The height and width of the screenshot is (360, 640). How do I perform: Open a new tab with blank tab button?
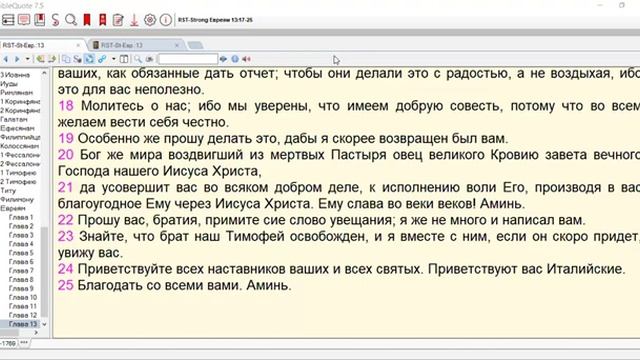point(196,45)
